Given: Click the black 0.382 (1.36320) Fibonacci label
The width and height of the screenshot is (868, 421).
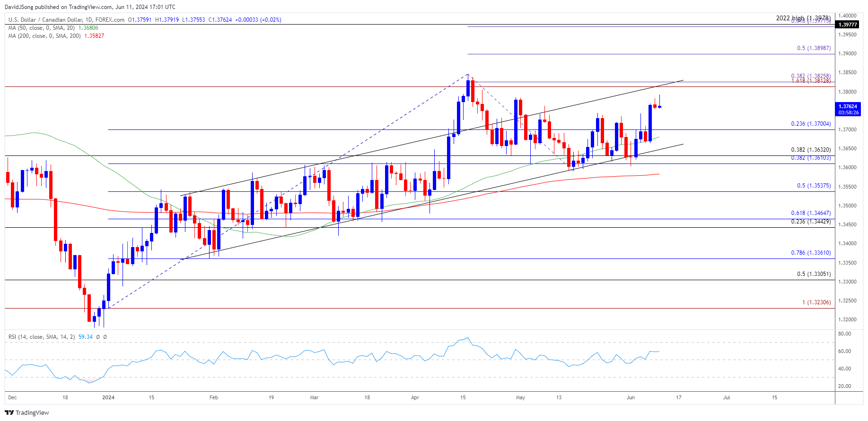Looking at the screenshot, I should (x=811, y=150).
